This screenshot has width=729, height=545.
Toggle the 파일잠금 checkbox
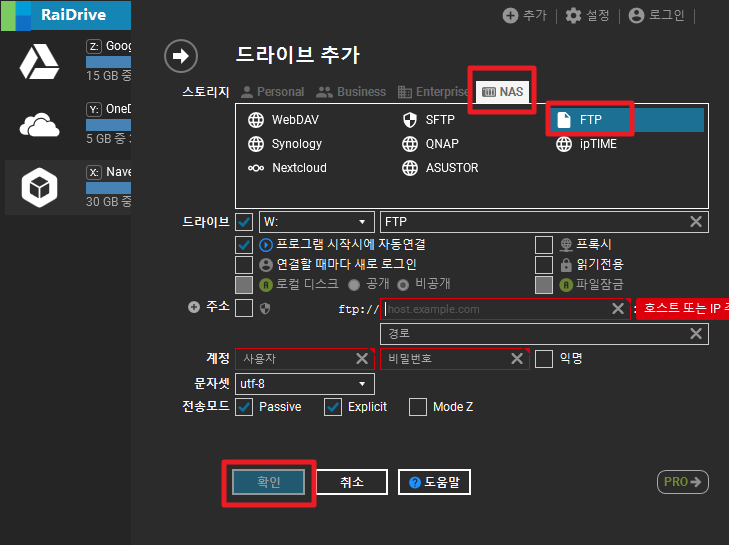tap(544, 285)
